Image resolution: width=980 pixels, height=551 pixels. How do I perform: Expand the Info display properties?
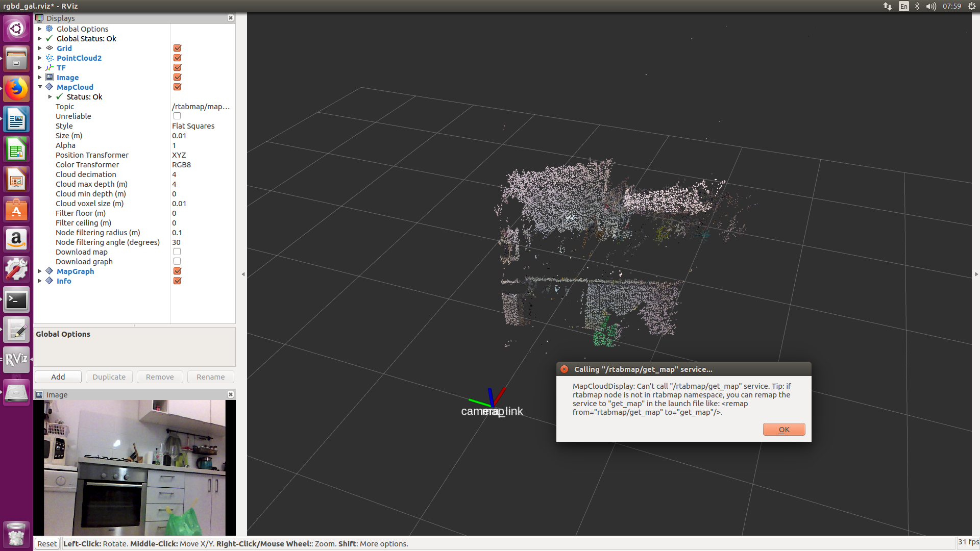[x=40, y=281]
